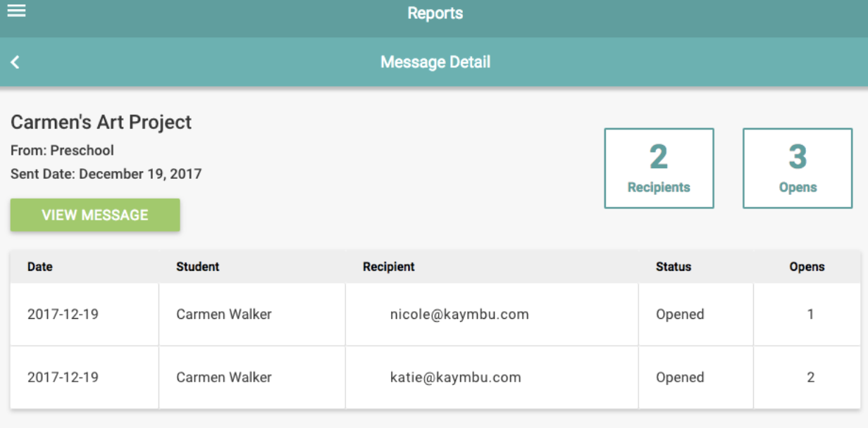
Task: Click the Recipient column header
Action: click(389, 267)
